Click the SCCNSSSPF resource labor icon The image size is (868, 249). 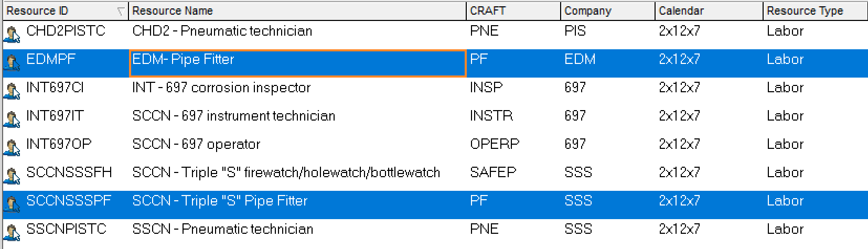point(12,204)
